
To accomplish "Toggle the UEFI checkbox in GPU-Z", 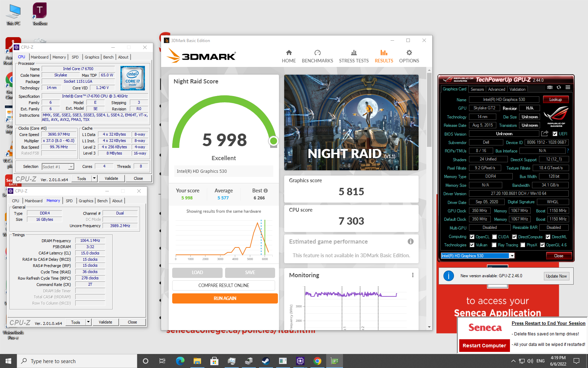I will point(555,134).
